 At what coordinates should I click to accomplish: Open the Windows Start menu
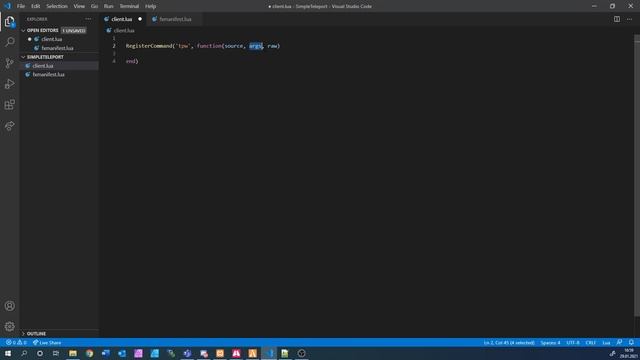point(7,353)
